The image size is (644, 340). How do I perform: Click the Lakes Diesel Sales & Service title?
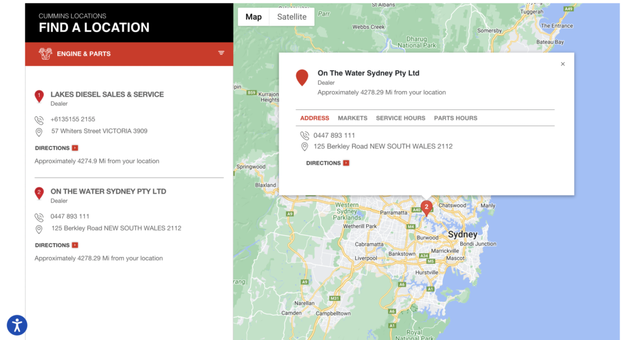point(107,94)
